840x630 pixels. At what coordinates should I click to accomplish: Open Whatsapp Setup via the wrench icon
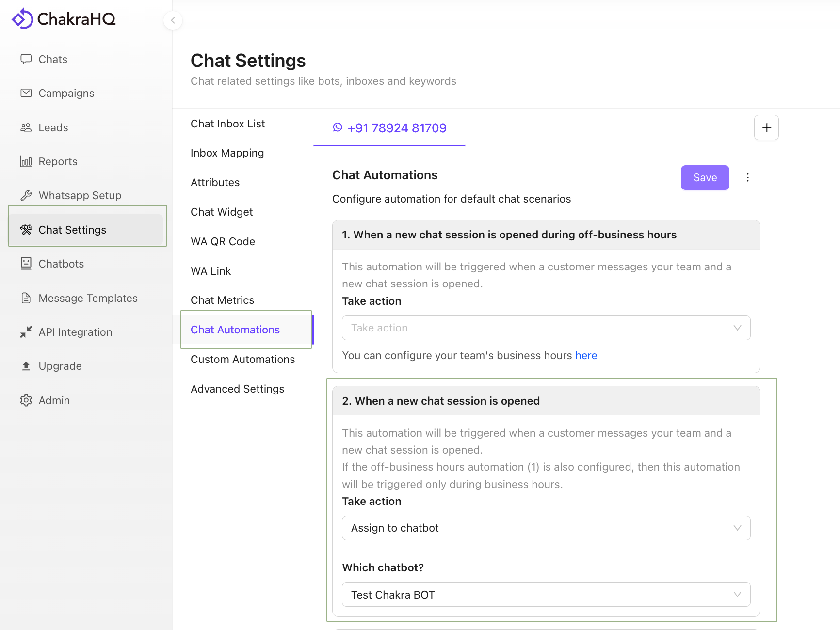coord(26,195)
